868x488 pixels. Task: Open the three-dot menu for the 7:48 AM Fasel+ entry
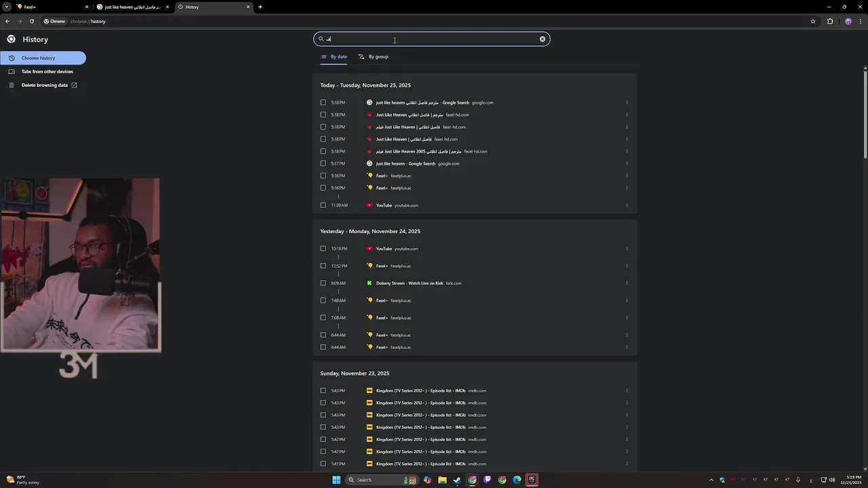pos(627,301)
